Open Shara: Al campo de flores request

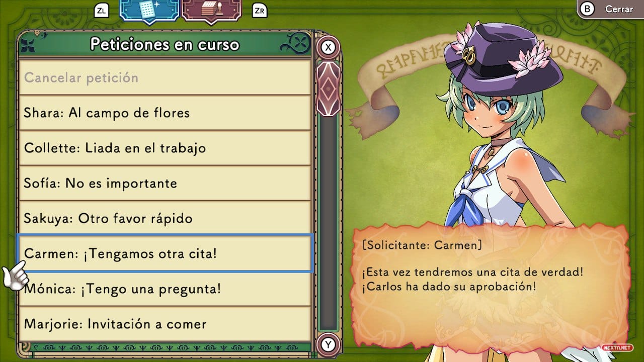pyautogui.click(x=165, y=113)
